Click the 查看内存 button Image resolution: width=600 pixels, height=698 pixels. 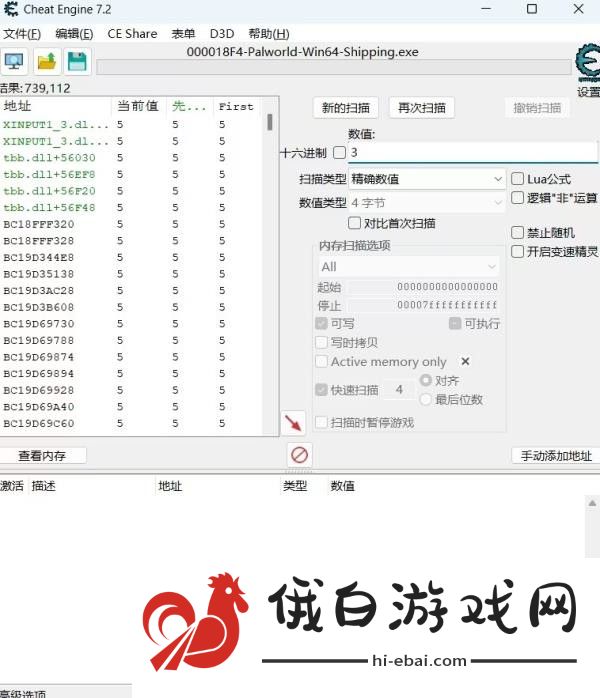point(42,455)
